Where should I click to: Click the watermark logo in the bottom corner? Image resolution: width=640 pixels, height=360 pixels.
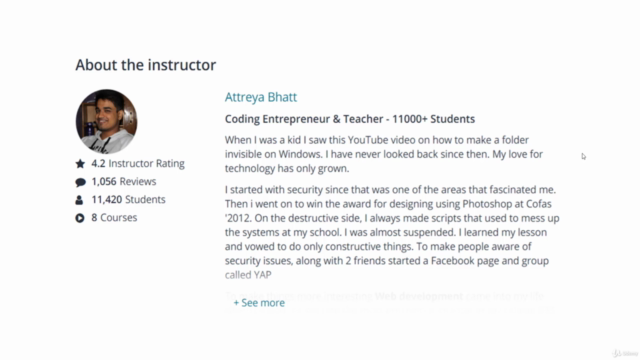tap(625, 353)
